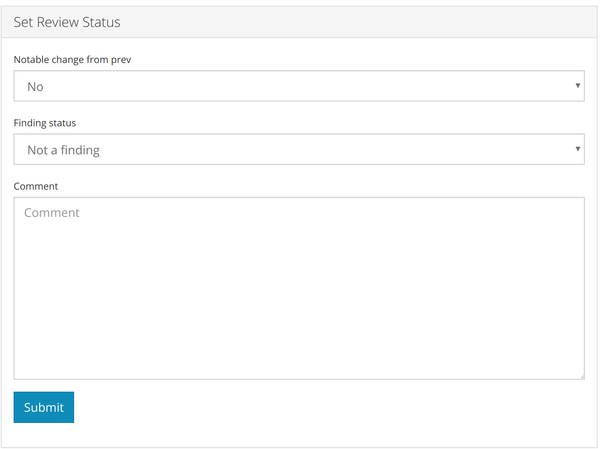Click the "Notable change from prev" label
The image size is (600, 449).
pos(72,60)
